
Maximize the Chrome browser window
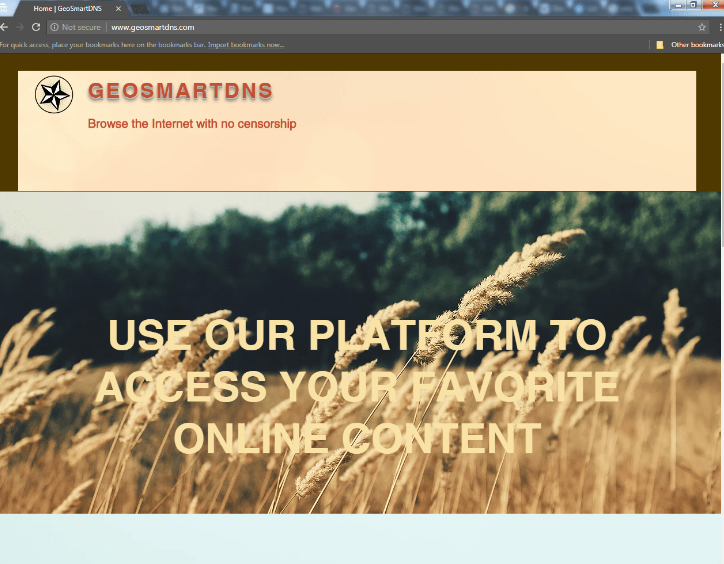click(x=693, y=5)
